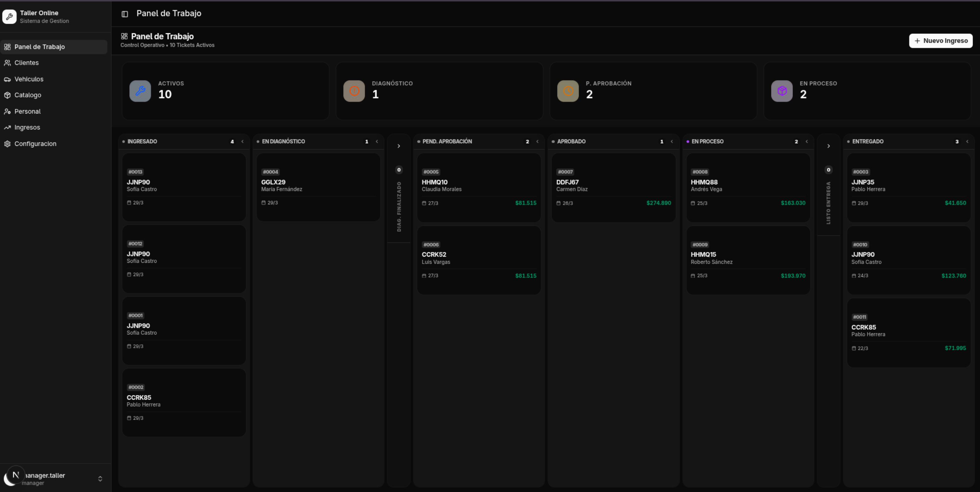Click the $41.650 amount

[955, 203]
